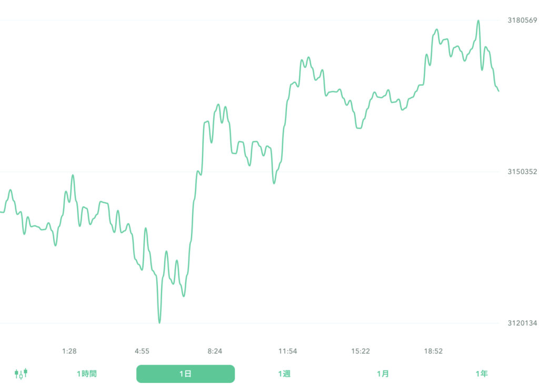Switch to candlestick chart view icon
The image size is (539, 392).
click(x=21, y=374)
